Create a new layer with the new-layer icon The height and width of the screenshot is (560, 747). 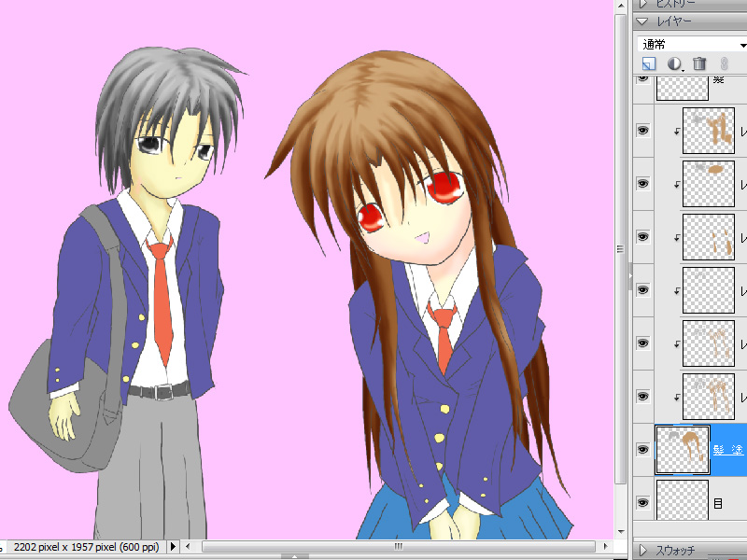tap(649, 63)
